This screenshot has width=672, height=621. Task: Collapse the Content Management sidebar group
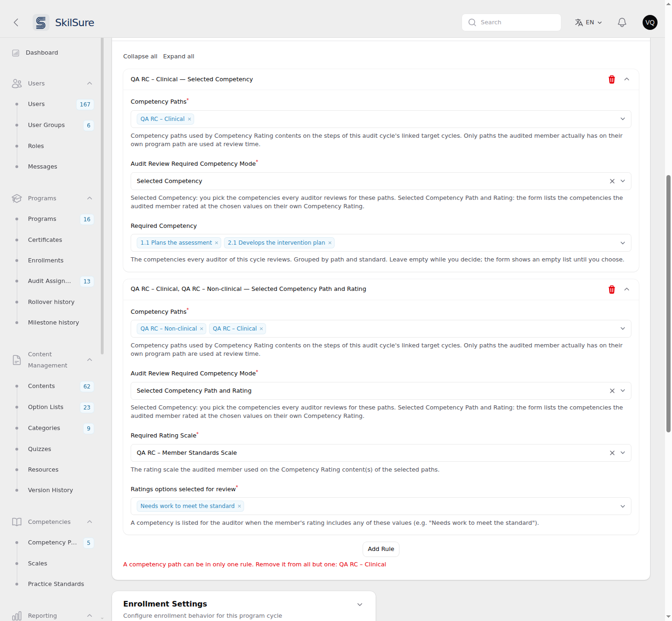click(90, 360)
